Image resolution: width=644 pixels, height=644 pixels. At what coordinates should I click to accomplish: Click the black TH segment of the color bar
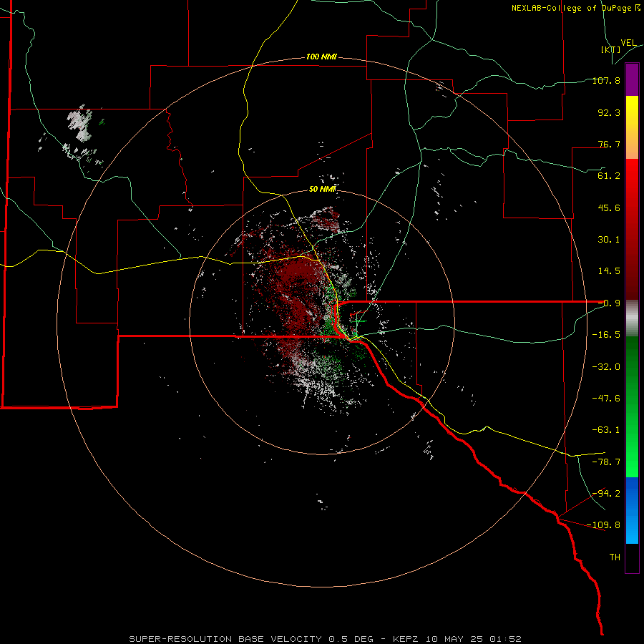tap(632, 558)
